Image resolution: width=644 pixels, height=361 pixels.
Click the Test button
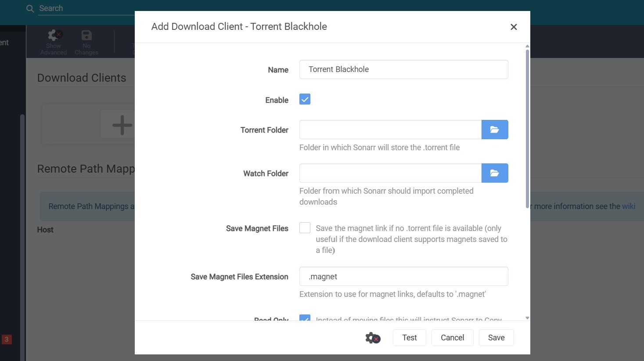(409, 338)
